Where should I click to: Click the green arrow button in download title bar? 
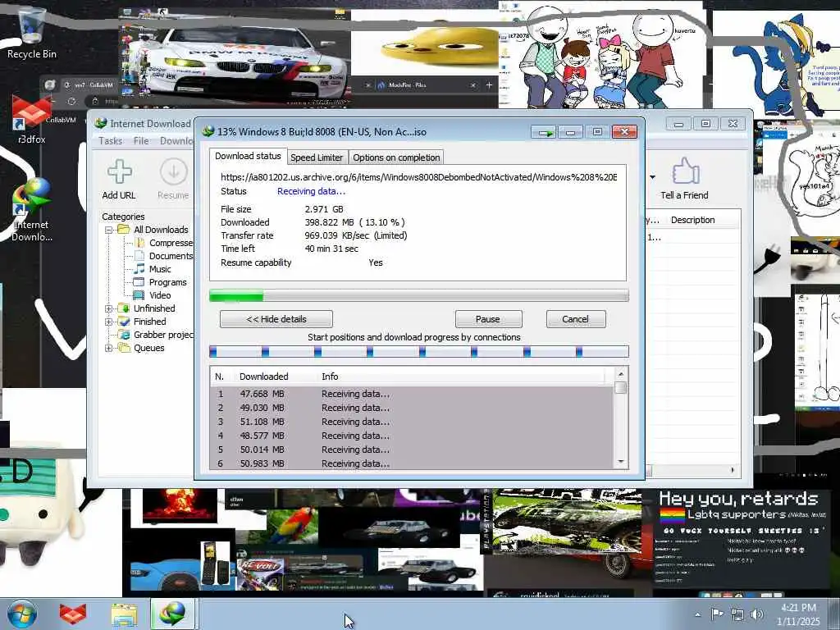[x=544, y=132]
